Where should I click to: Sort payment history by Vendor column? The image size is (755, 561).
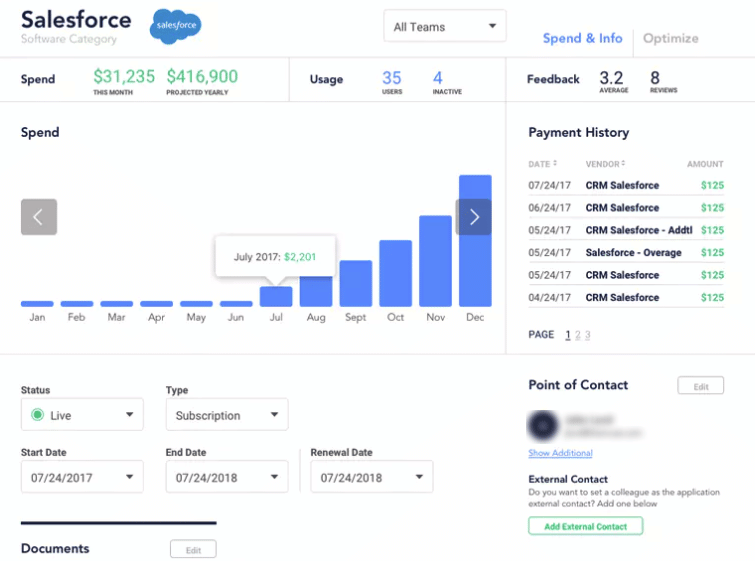[x=605, y=164]
